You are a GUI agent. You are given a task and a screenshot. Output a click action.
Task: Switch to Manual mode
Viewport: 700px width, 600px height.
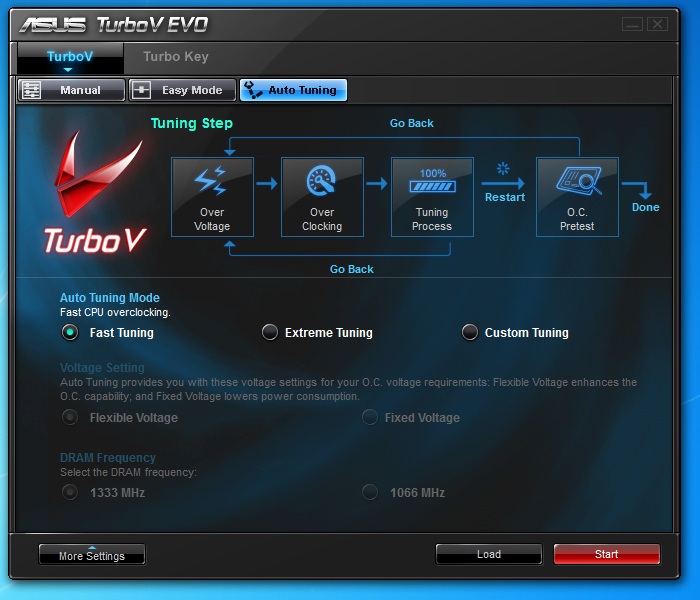tap(71, 90)
